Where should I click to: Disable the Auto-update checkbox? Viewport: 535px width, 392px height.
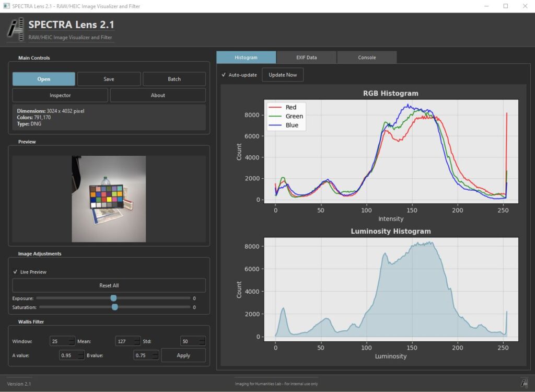pos(224,75)
